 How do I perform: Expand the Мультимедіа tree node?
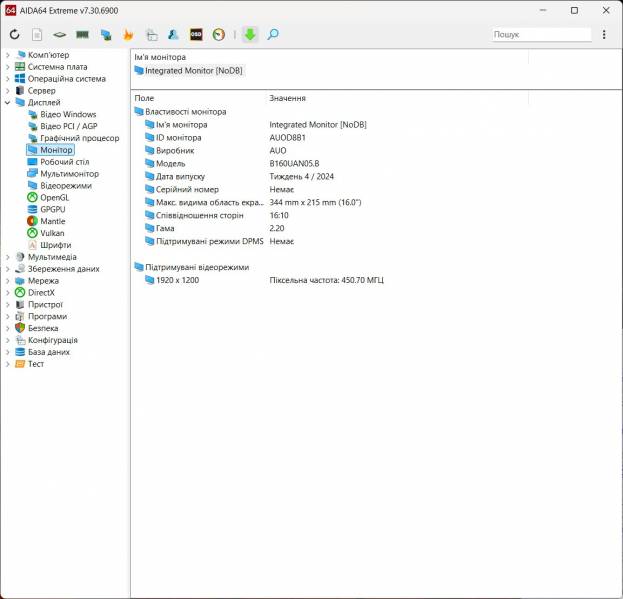tap(8, 257)
